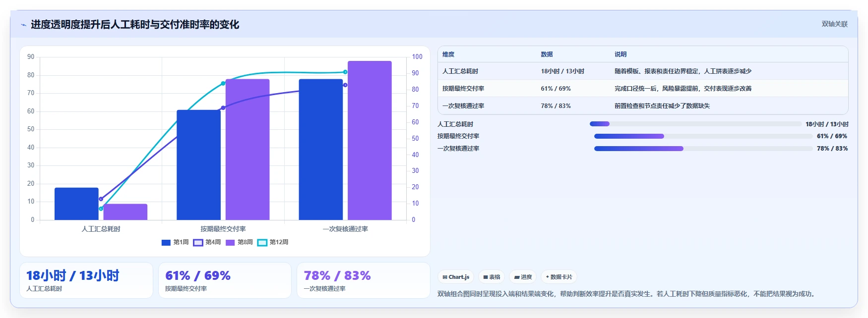
Task: Toggle the 第12周 legend entry
Action: 273,242
